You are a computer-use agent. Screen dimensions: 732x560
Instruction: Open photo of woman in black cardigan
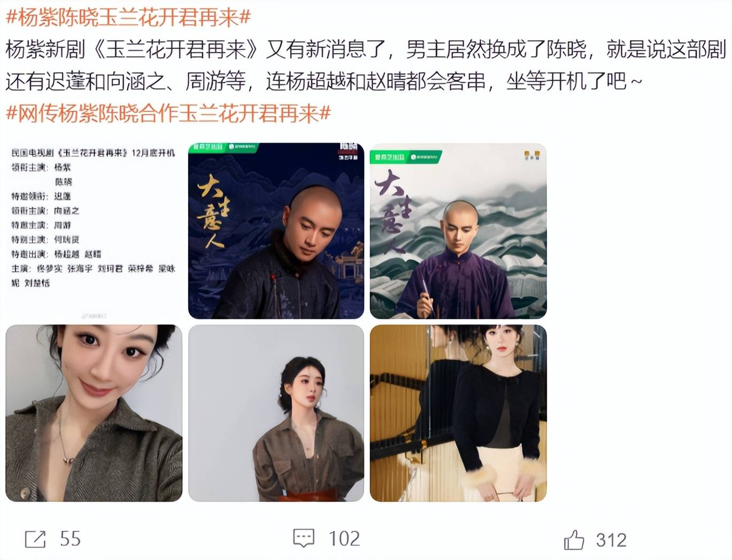click(458, 413)
